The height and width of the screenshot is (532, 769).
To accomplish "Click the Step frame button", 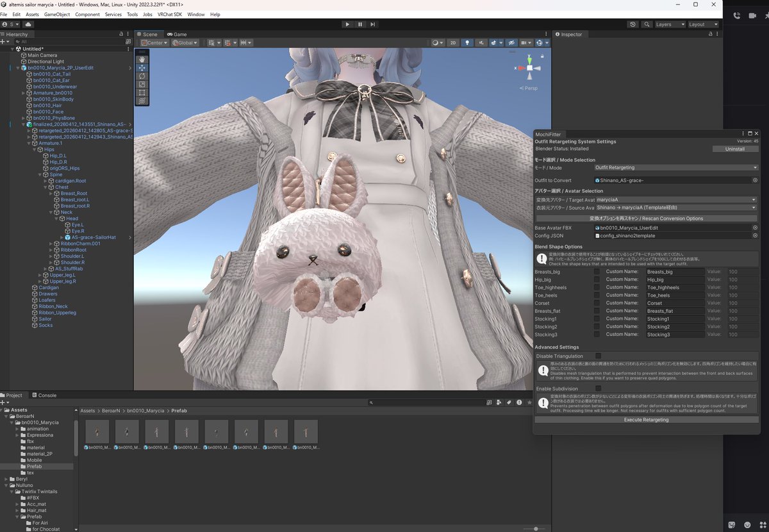I will [x=372, y=24].
